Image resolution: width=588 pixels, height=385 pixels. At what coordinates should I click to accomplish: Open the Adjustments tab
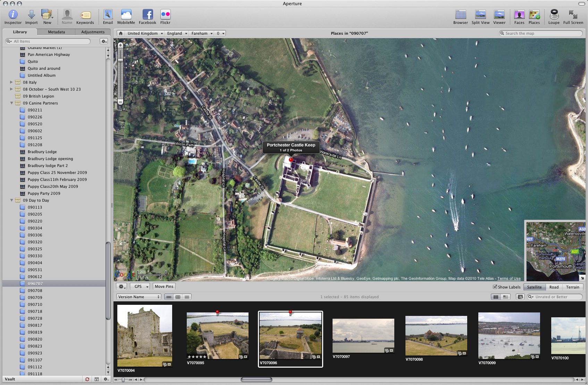[93, 32]
